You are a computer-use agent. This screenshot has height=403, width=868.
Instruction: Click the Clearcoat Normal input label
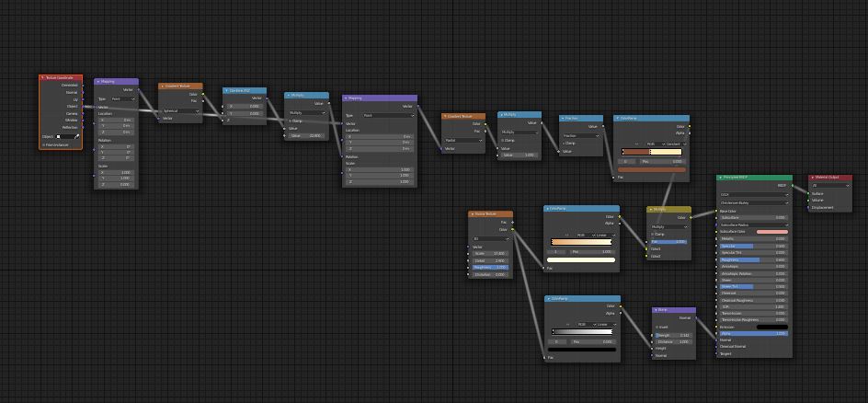click(x=732, y=347)
